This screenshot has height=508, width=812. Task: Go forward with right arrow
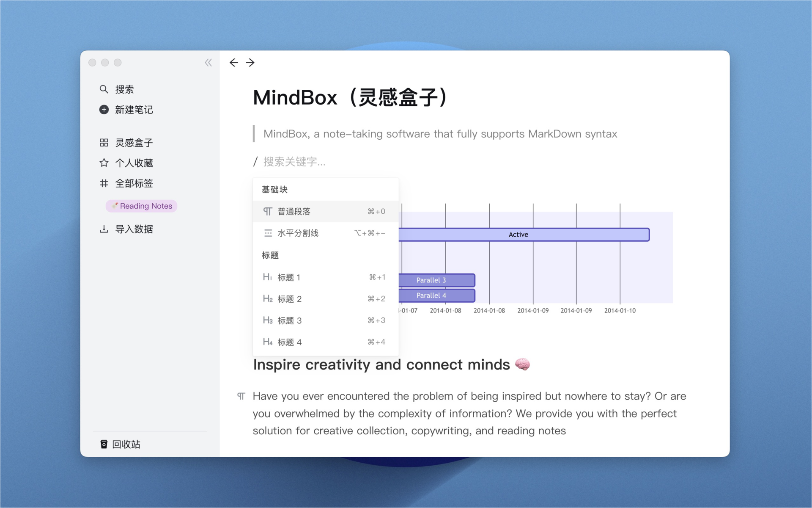point(250,63)
